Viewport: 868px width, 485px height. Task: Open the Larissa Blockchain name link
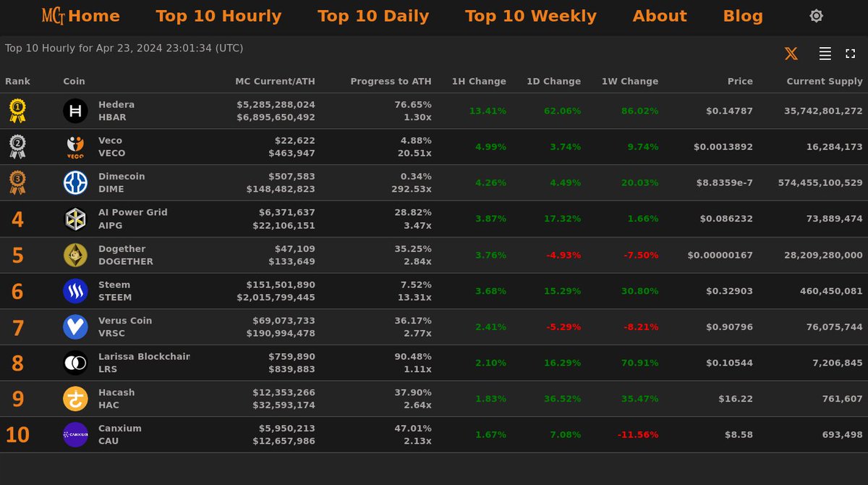144,356
